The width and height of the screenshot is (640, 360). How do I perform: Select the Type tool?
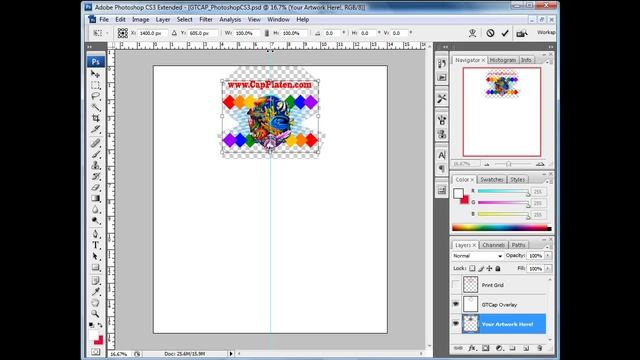96,245
